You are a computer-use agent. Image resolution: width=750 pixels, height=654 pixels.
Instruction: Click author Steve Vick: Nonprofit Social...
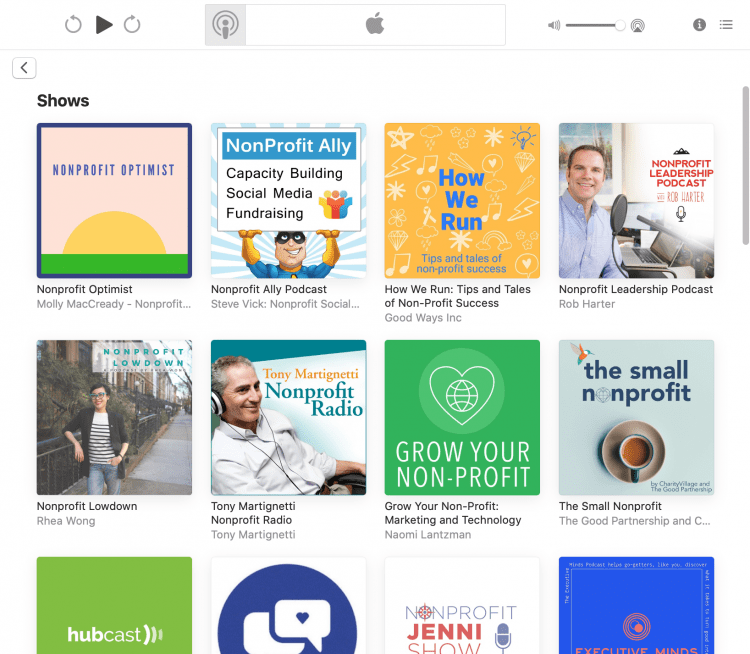point(285,304)
